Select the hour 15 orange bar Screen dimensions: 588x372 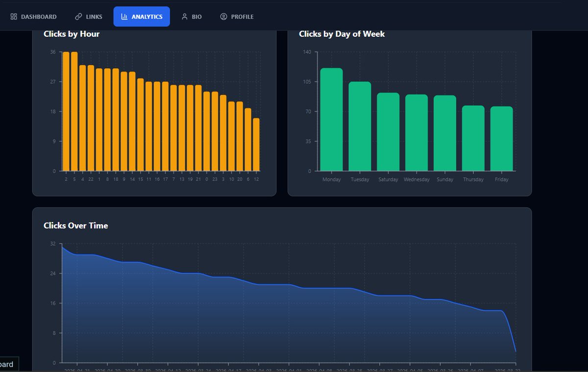coord(141,124)
